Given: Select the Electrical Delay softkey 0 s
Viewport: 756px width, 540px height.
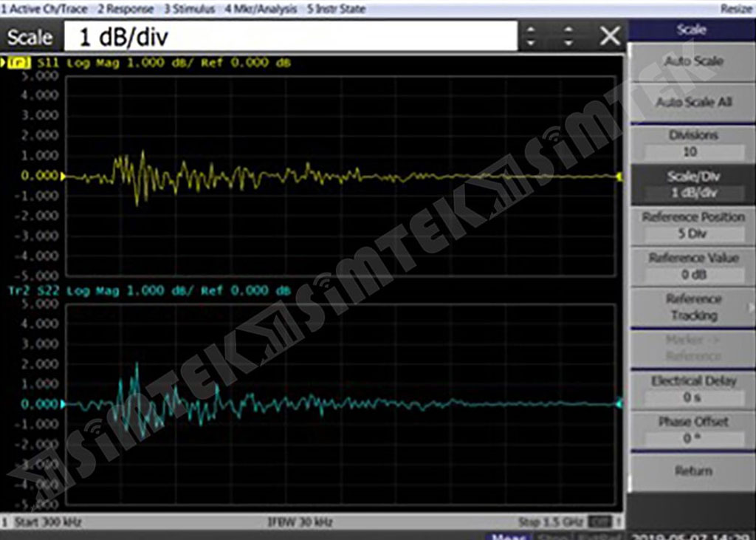Looking at the screenshot, I should [x=693, y=389].
